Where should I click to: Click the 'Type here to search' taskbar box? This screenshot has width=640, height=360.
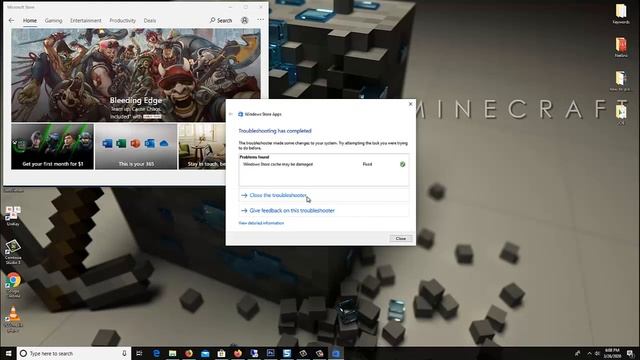click(x=73, y=353)
